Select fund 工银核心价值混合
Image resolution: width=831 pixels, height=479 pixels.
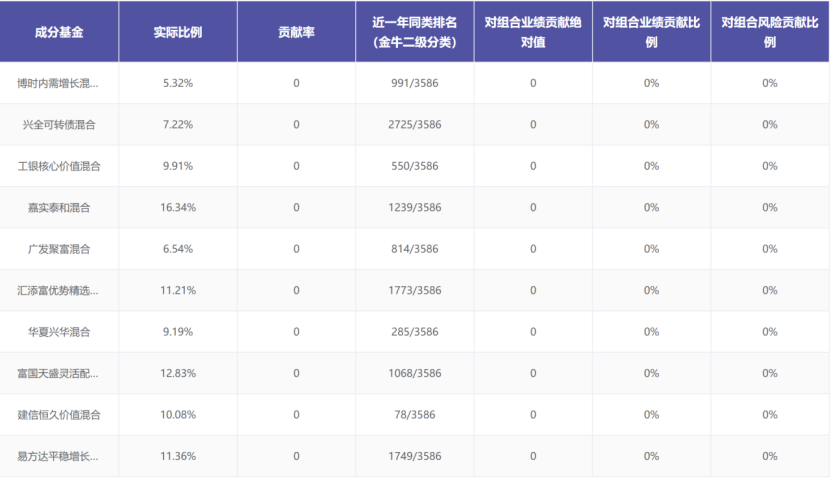click(x=59, y=166)
